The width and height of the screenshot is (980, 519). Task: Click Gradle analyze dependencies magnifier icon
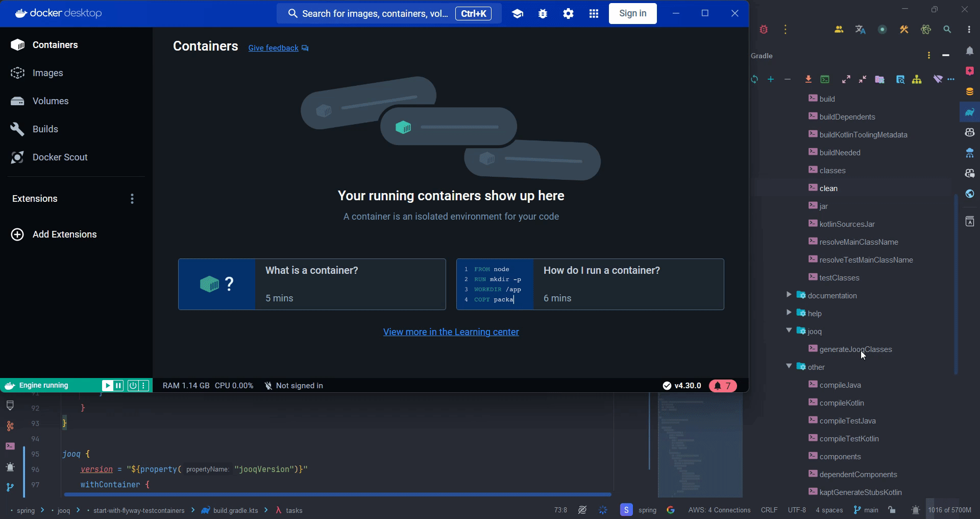tap(900, 79)
